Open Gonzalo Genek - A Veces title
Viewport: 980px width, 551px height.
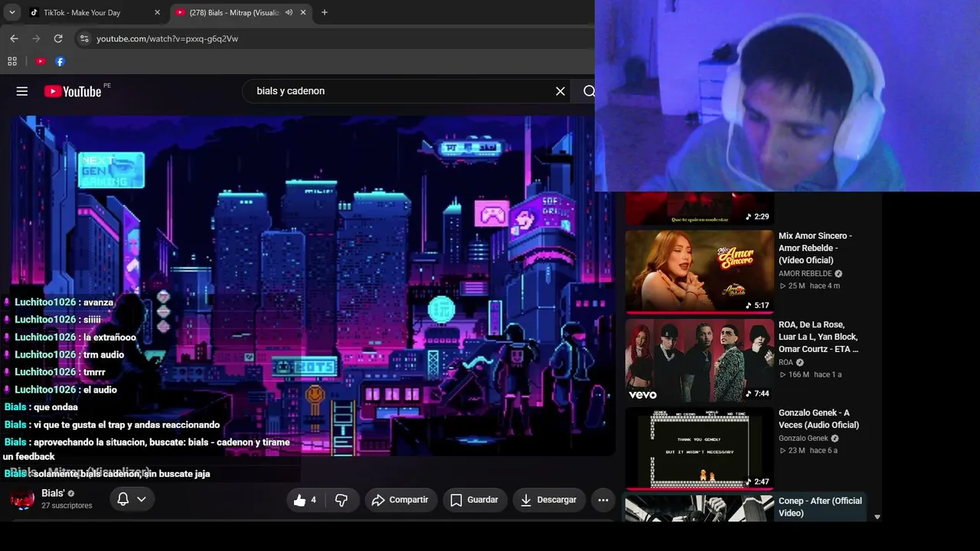tap(818, 419)
